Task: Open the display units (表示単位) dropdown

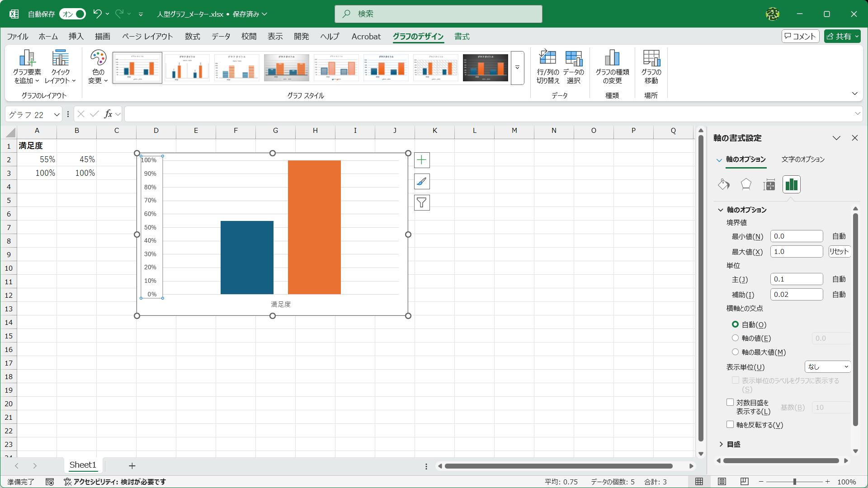Action: coord(828,367)
